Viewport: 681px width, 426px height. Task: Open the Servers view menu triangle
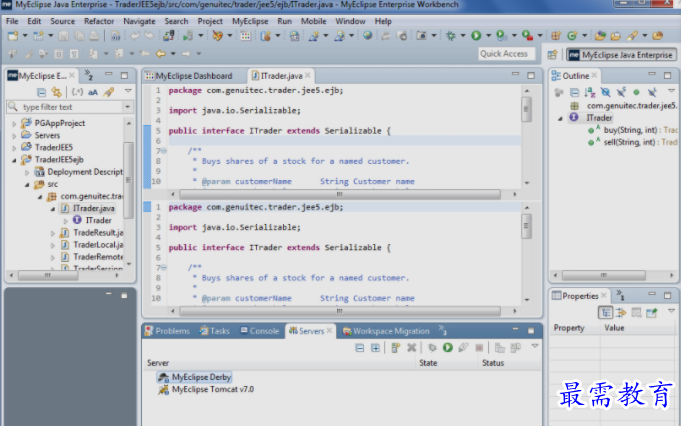pos(535,346)
